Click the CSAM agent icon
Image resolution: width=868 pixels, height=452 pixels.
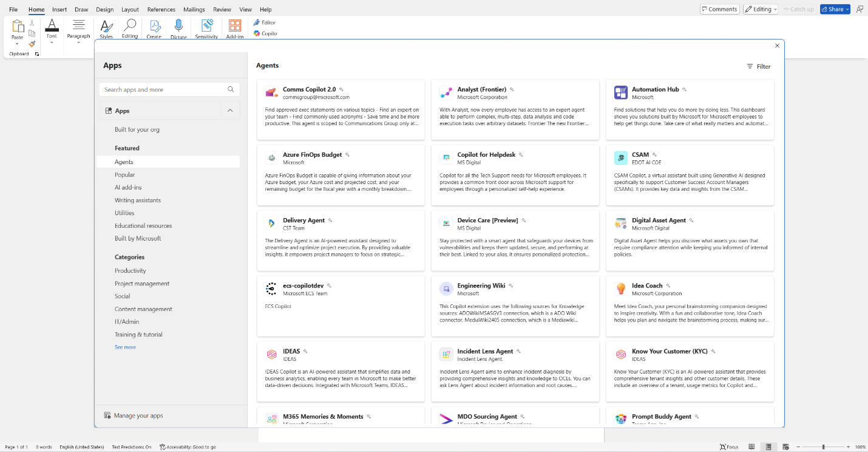click(x=620, y=158)
